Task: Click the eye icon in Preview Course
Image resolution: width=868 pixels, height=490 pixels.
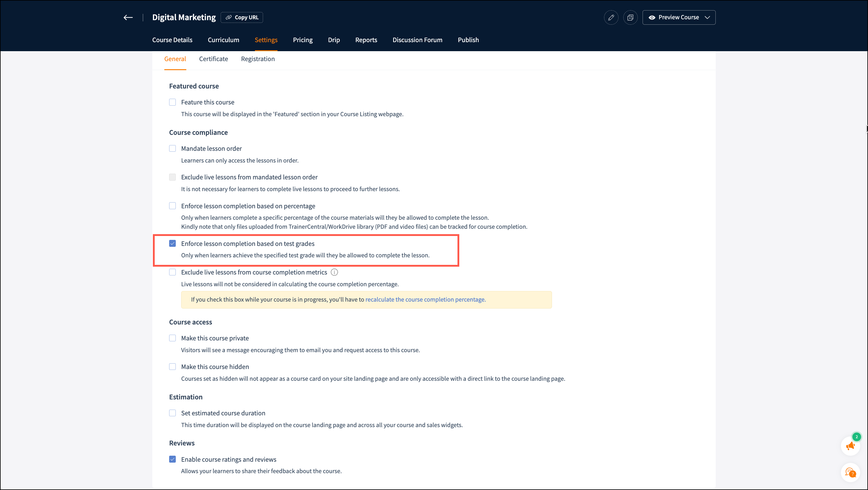Action: (x=652, y=17)
